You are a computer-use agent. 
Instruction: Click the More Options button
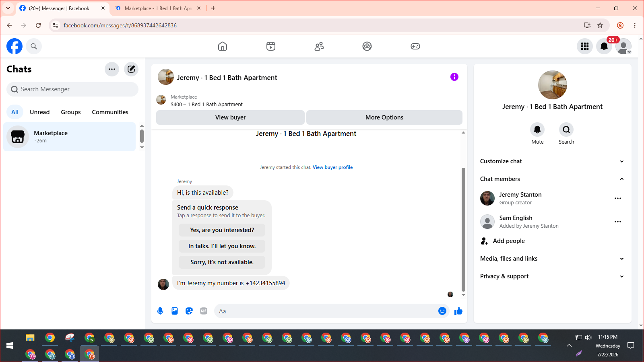coord(384,117)
